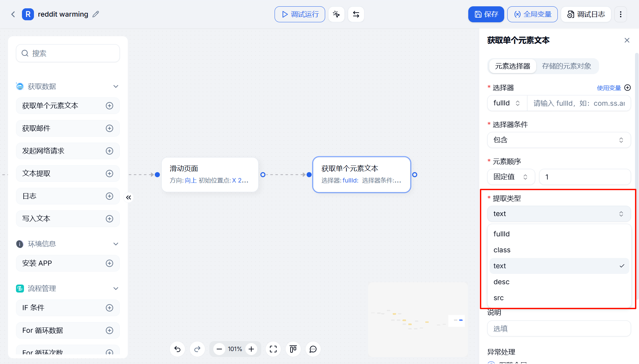639x364 pixels.
Task: Redo the canvas action
Action: point(197,349)
